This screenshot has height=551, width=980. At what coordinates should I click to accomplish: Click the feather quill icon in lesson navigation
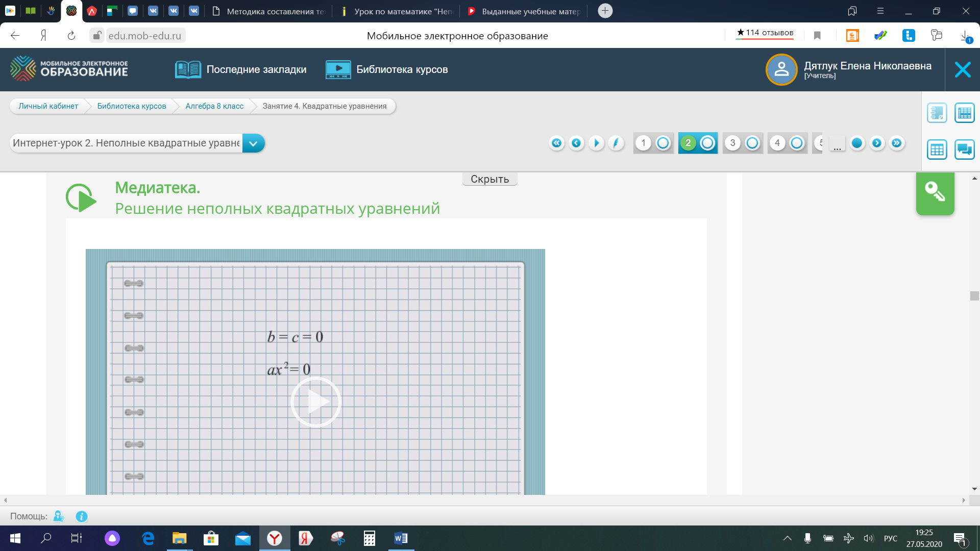point(616,143)
